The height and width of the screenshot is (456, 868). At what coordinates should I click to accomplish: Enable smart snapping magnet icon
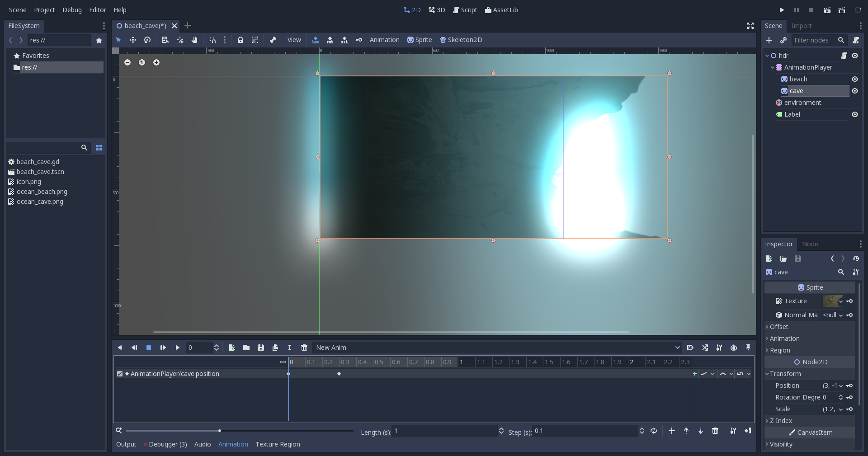click(213, 40)
